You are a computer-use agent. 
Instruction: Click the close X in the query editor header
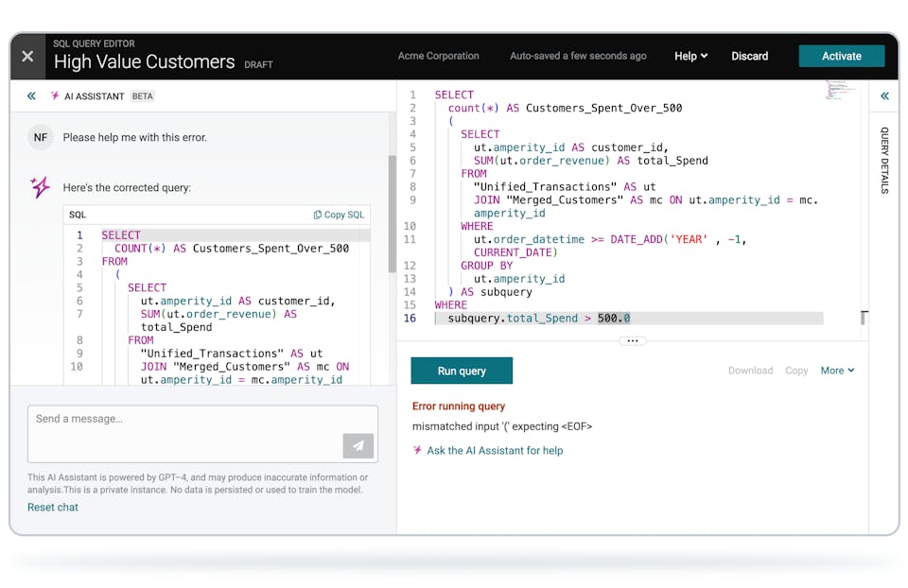coord(26,55)
